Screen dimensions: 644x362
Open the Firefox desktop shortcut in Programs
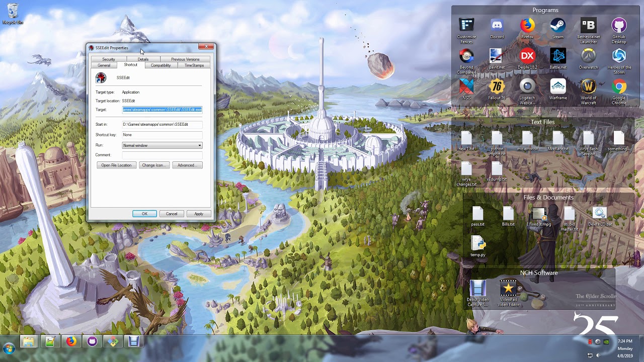527,28
